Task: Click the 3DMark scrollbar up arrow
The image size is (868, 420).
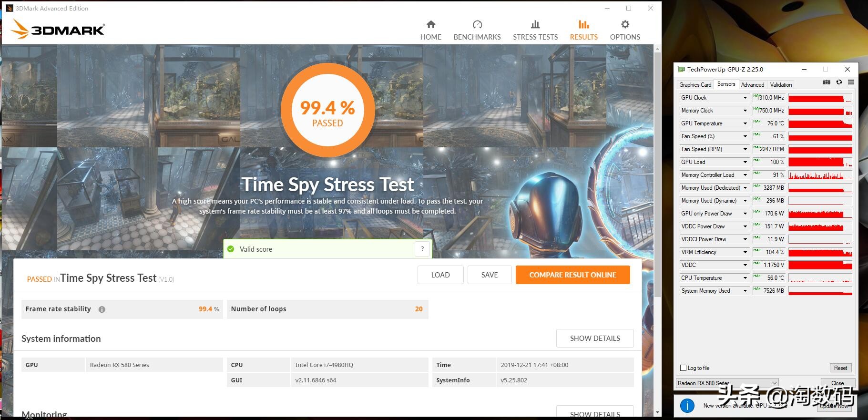Action: pyautogui.click(x=658, y=49)
